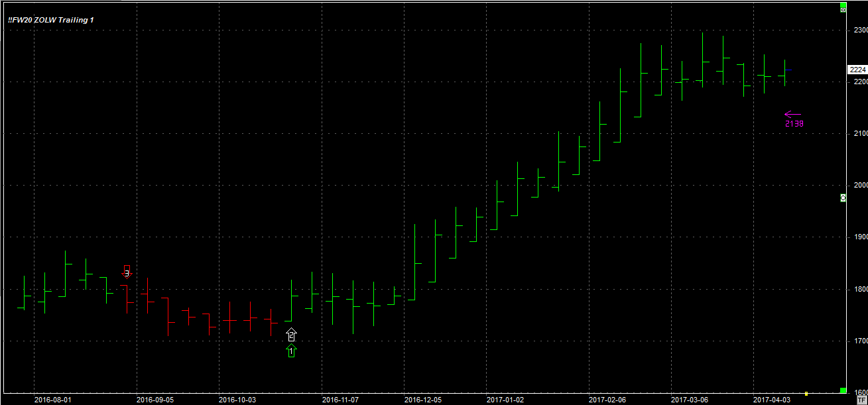Click the white up arrow signal 2
The width and height of the screenshot is (868, 405).
[x=292, y=335]
